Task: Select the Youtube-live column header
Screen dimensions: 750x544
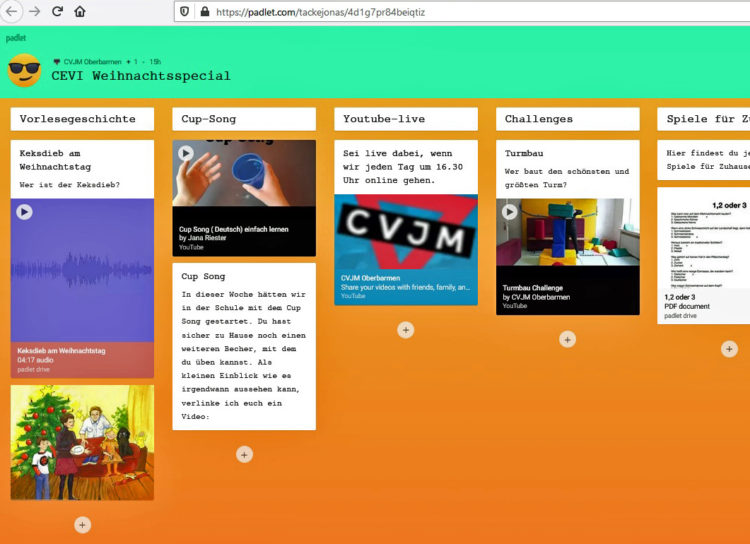Action: pos(406,119)
